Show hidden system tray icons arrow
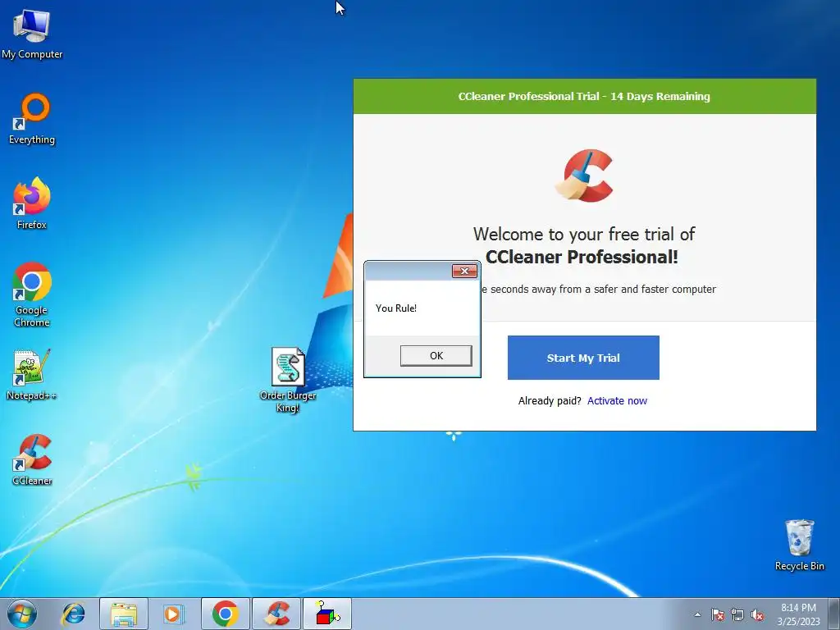Screen dimensions: 840x630 (x=697, y=614)
